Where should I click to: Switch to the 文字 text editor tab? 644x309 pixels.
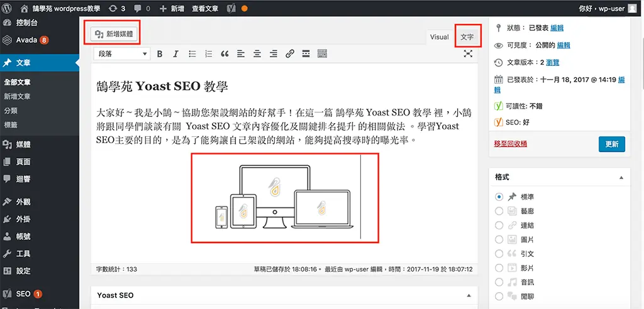coord(467,37)
